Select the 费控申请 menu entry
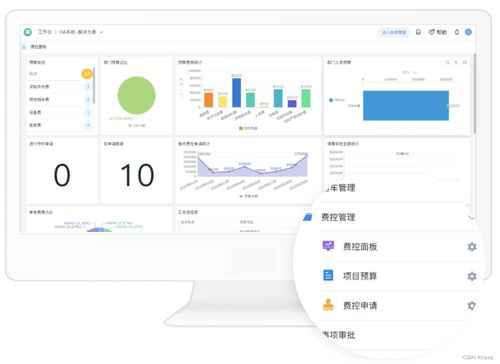The height and width of the screenshot is (364, 500). tap(360, 305)
